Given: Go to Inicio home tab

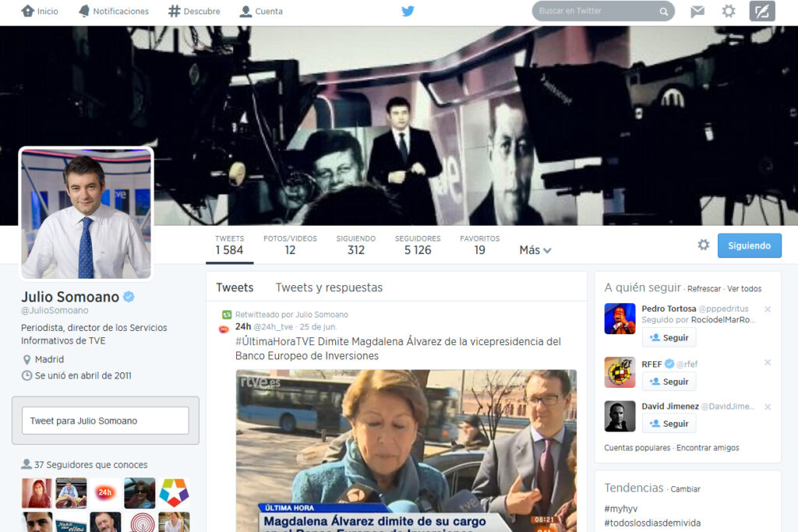Looking at the screenshot, I should point(39,11).
